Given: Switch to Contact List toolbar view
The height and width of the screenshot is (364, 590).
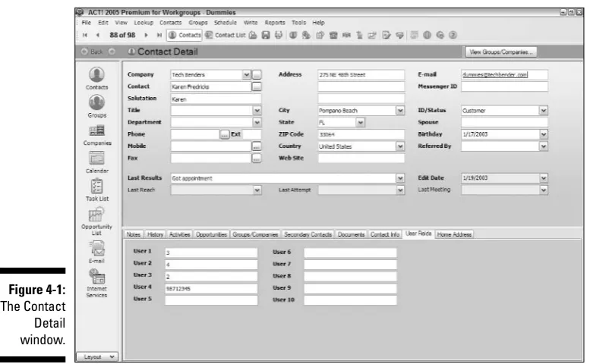Looking at the screenshot, I should pos(225,35).
